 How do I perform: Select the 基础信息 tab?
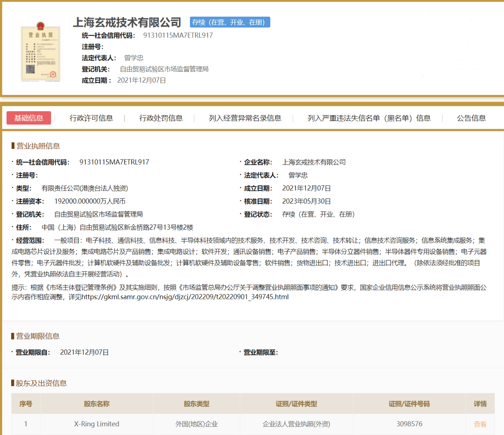coord(29,118)
